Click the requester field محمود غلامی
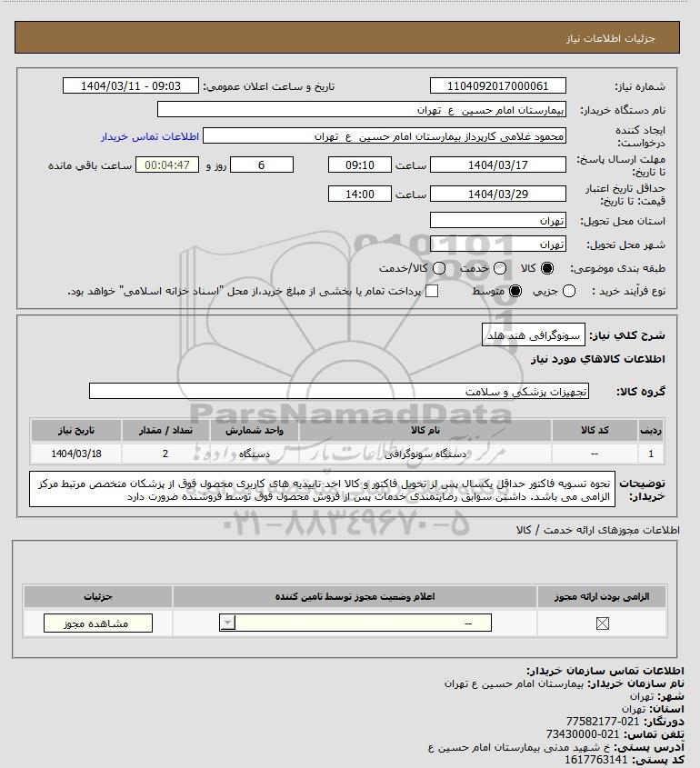 click(385, 136)
